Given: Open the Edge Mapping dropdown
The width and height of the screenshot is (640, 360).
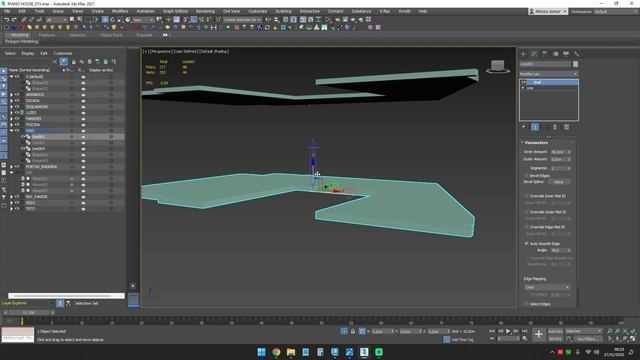Looking at the screenshot, I should pyautogui.click(x=547, y=287).
